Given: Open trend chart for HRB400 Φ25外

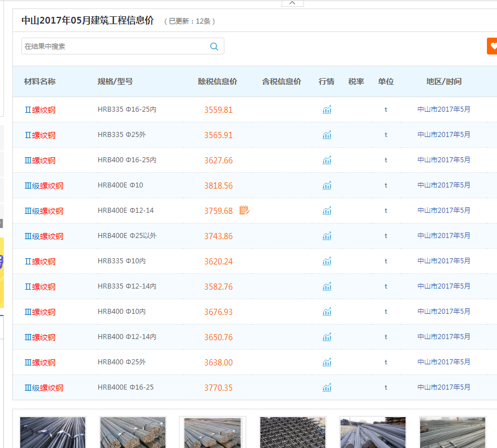Looking at the screenshot, I should pos(327,362).
